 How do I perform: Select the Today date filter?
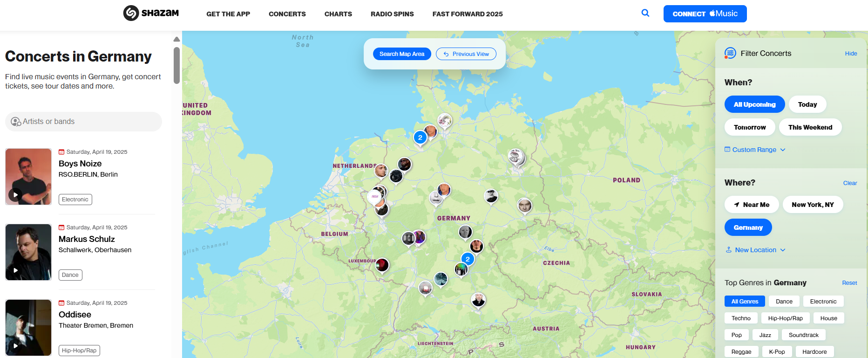[x=807, y=104]
